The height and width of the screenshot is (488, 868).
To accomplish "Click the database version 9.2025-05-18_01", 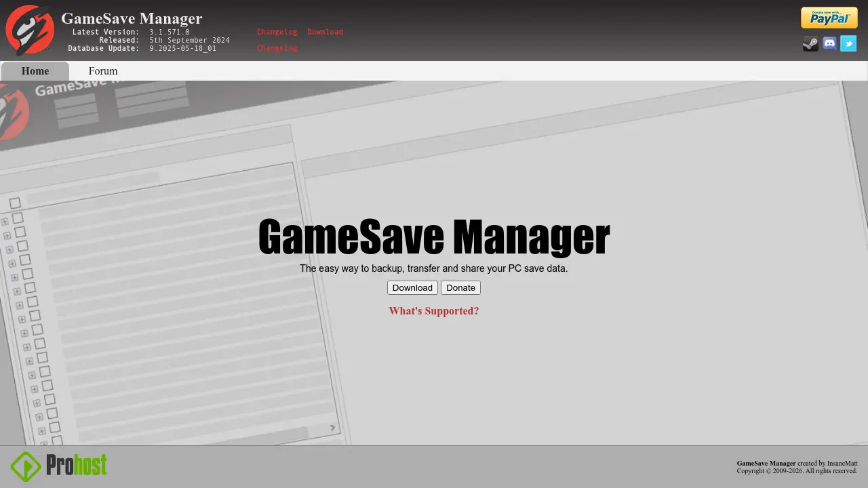I will tap(183, 48).
